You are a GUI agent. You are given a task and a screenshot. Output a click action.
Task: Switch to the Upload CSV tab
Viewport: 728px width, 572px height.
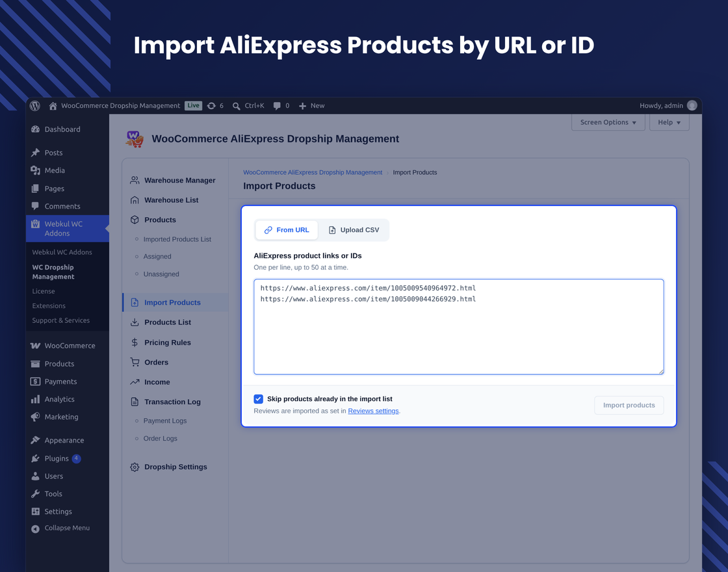click(354, 230)
